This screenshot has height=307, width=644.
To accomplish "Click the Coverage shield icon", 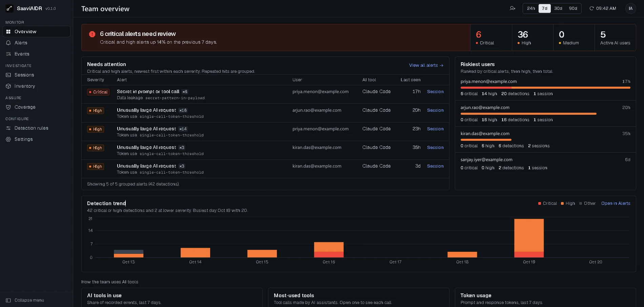I will (x=8, y=107).
